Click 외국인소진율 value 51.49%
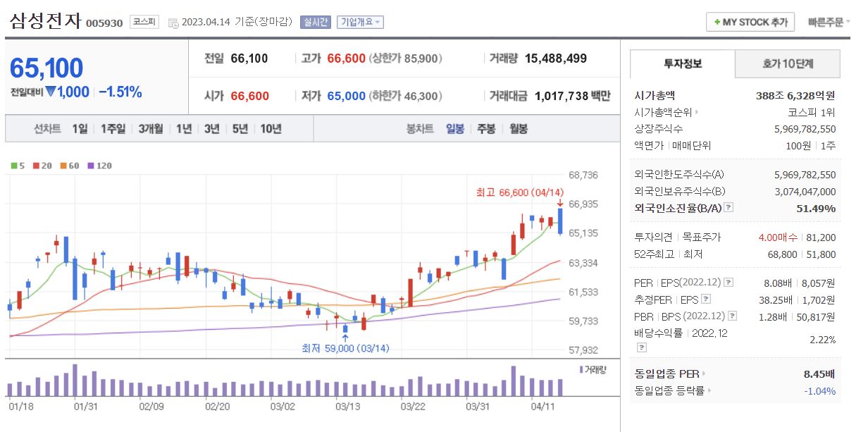 coord(817,208)
